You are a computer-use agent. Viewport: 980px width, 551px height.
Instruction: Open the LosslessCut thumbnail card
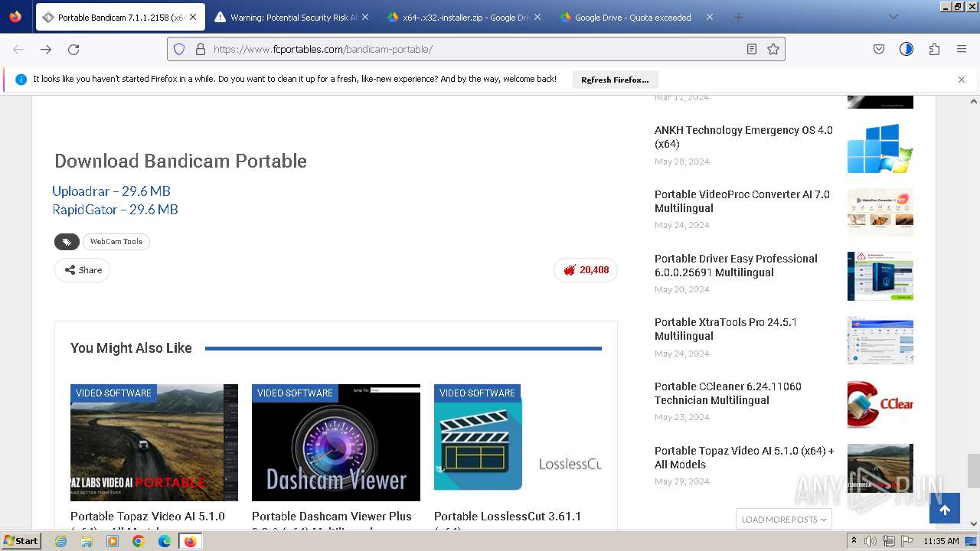point(518,442)
